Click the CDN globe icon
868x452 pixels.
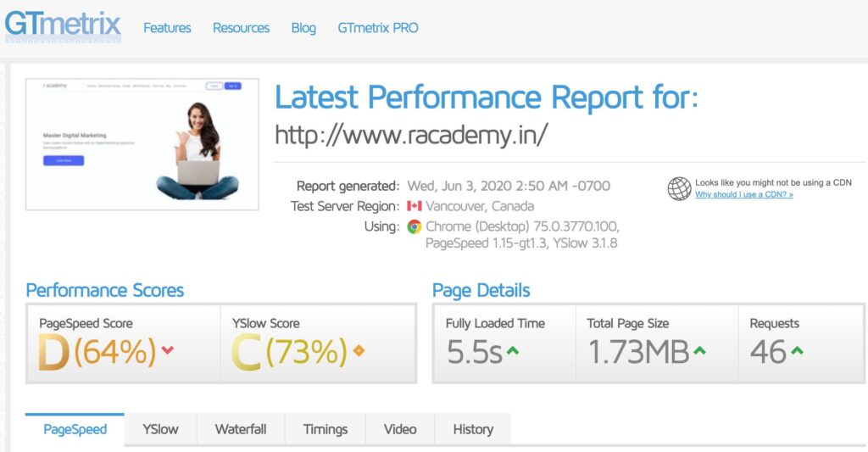679,189
